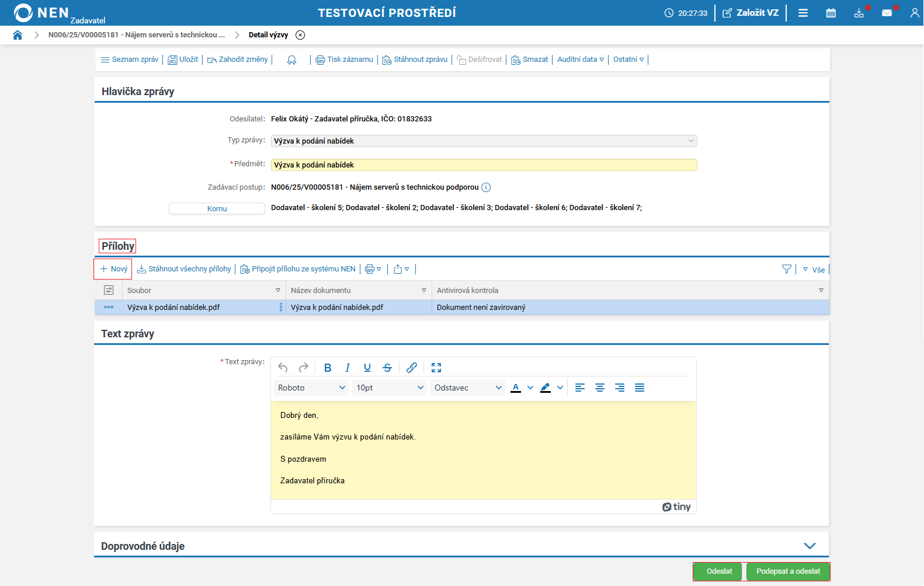Click the info icon beside Zadávací postup
The image size is (924, 586).
(486, 187)
